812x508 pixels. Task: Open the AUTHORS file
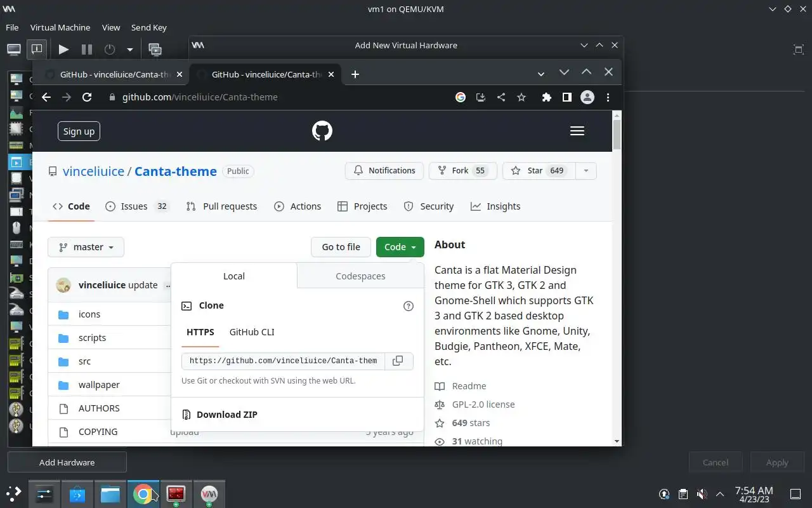99,408
